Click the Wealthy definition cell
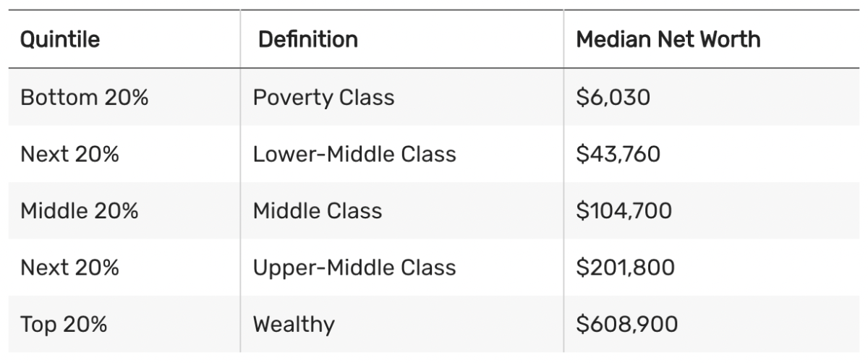Screen dimensions: 868x363 point(294,325)
